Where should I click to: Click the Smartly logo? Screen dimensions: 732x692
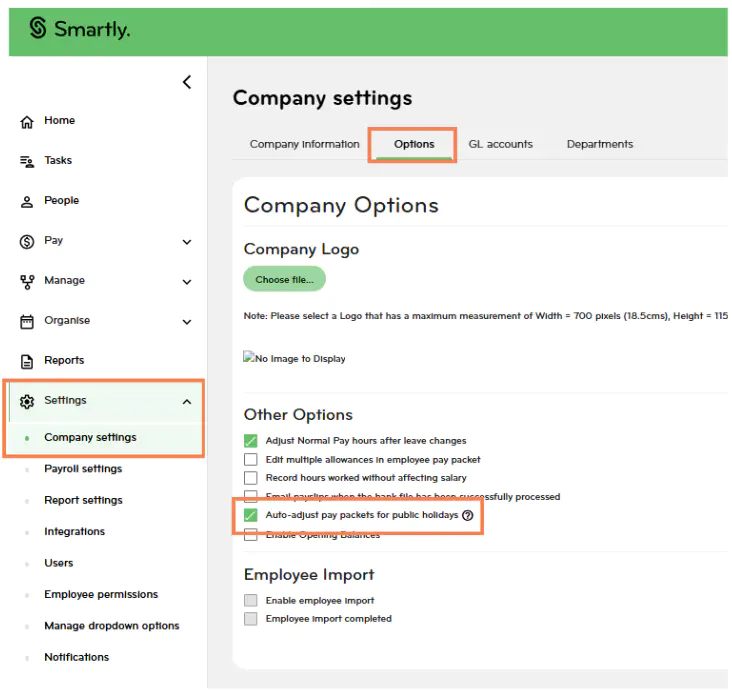79,28
